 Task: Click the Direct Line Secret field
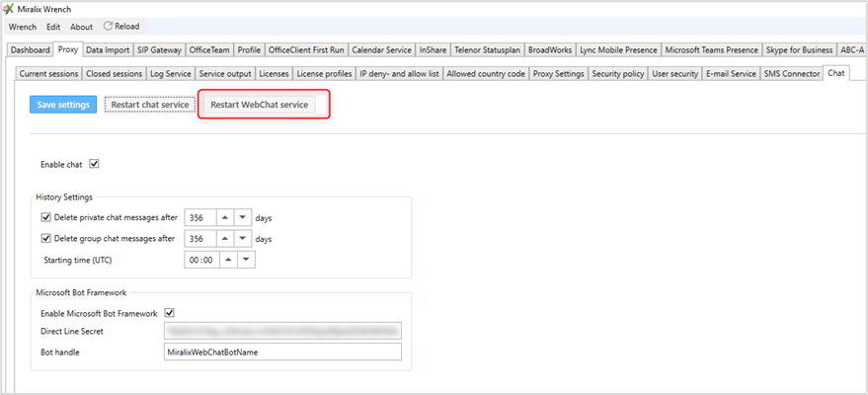click(282, 331)
